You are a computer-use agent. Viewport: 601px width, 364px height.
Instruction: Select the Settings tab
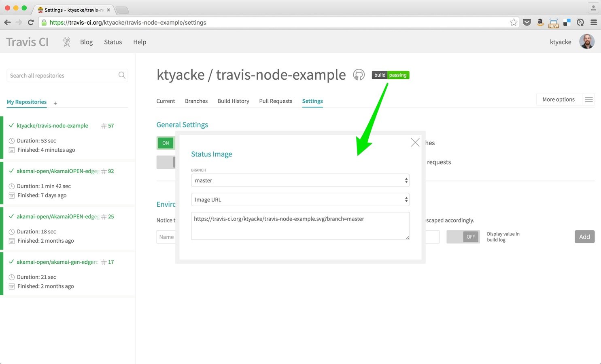point(312,101)
